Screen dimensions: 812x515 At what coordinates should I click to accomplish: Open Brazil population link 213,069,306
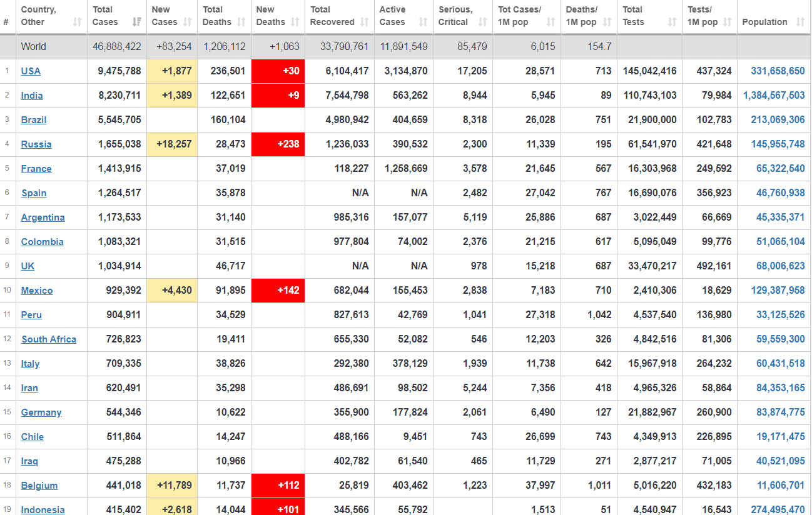pos(778,120)
